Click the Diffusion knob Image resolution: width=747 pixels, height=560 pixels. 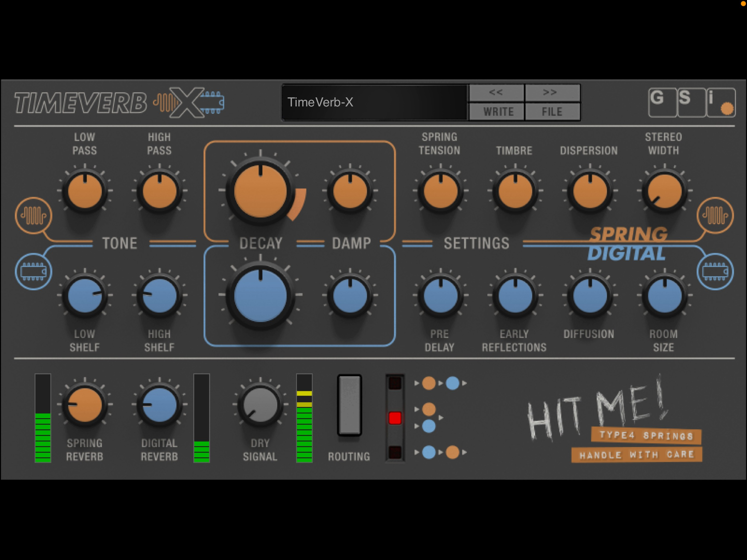click(590, 296)
